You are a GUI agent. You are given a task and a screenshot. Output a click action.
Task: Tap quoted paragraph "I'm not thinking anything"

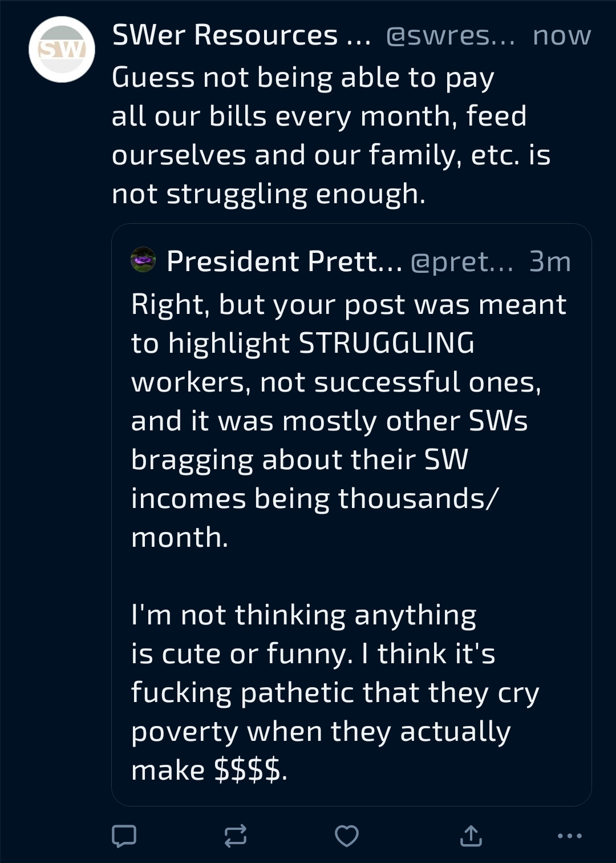coord(335,692)
